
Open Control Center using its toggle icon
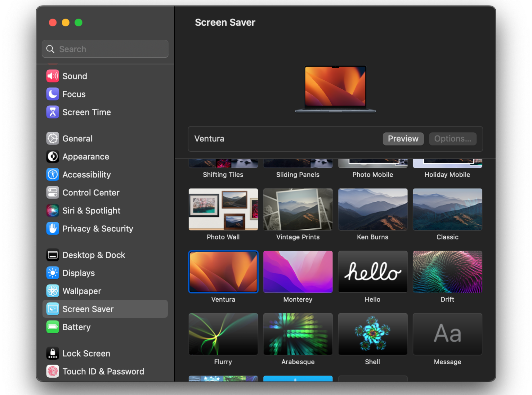(53, 193)
